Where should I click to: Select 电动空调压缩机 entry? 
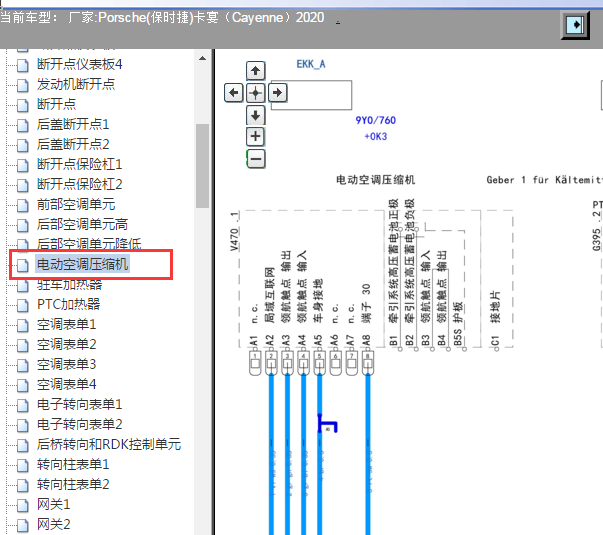click(x=82, y=264)
